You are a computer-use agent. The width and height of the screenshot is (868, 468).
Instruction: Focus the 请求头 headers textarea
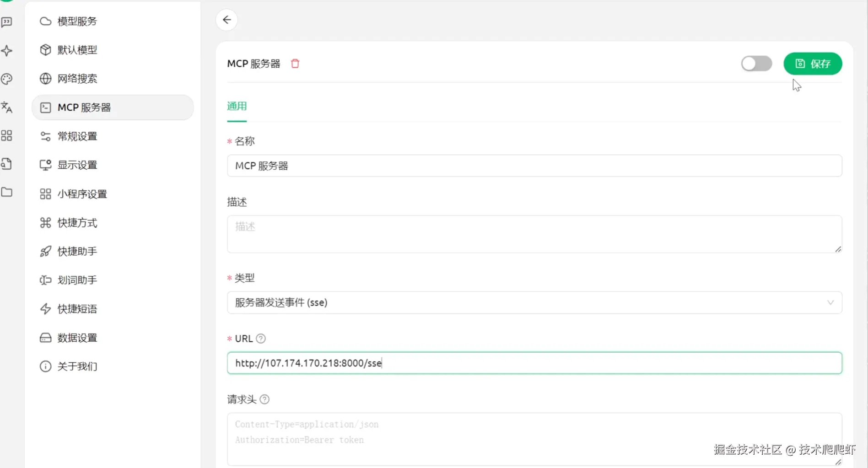tap(534, 439)
